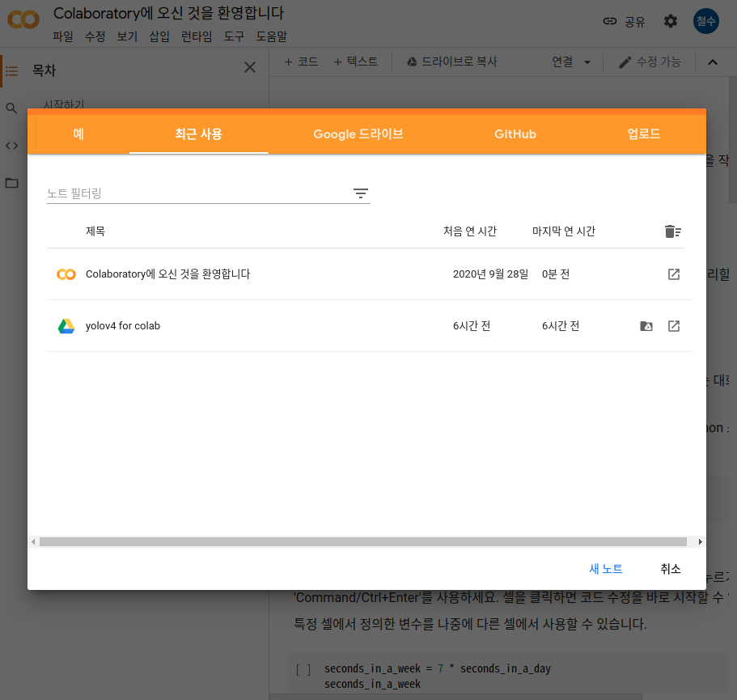Close the 목차 panel
Viewport: 737px width, 700px height.
(250, 68)
